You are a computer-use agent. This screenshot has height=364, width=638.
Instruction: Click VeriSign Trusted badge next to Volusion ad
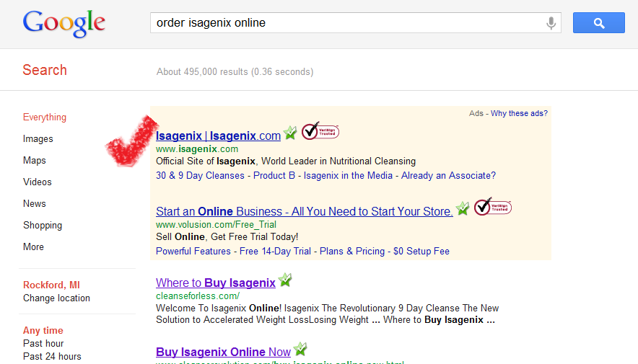click(x=493, y=207)
